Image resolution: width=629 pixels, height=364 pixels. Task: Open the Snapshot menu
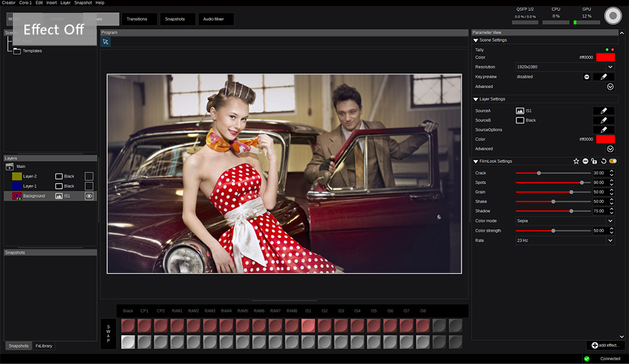coord(83,3)
